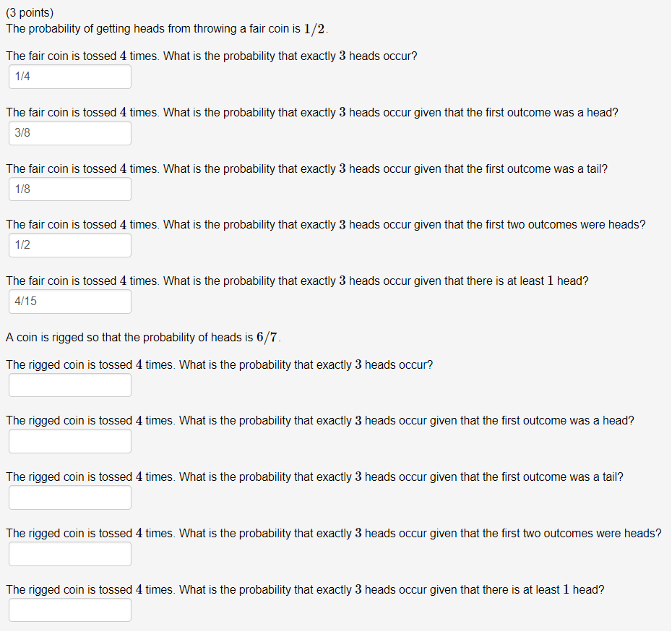Screen dimensions: 672x632
Task: Click empty box under first rigged coin question
Action: (70, 385)
